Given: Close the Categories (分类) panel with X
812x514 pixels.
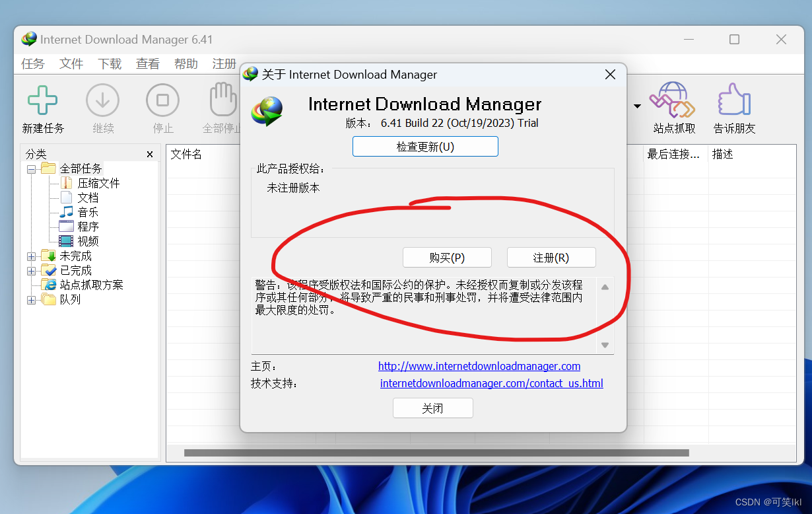Looking at the screenshot, I should [x=150, y=154].
